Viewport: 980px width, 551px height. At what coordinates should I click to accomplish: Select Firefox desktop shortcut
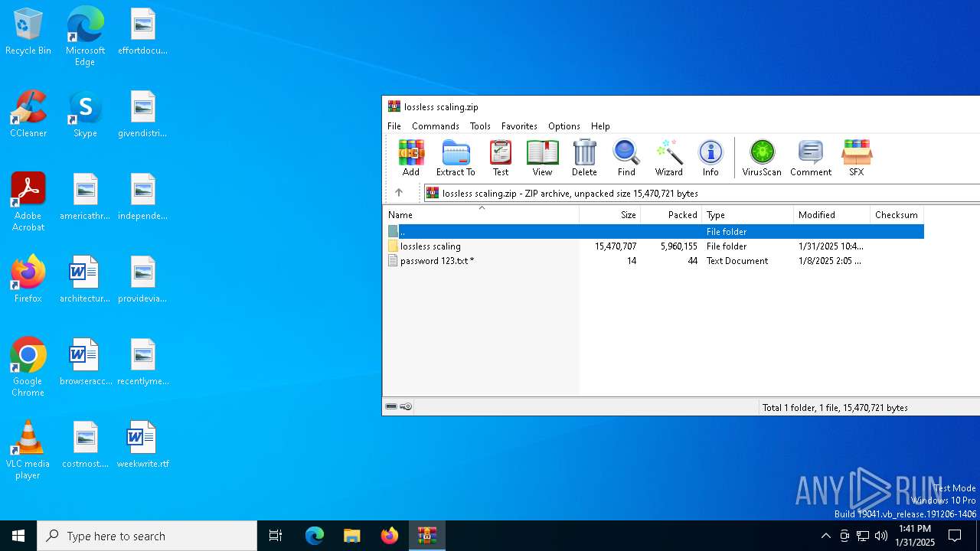(x=28, y=279)
